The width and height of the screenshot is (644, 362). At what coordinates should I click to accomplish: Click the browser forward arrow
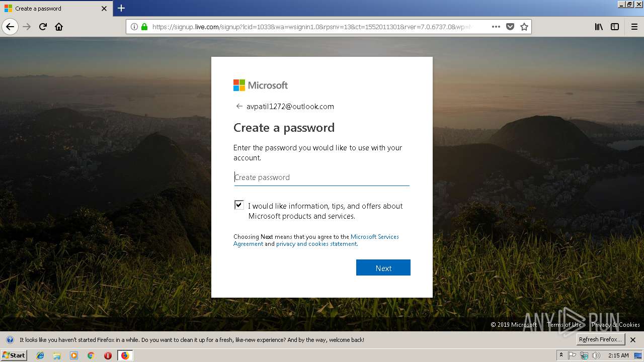27,27
